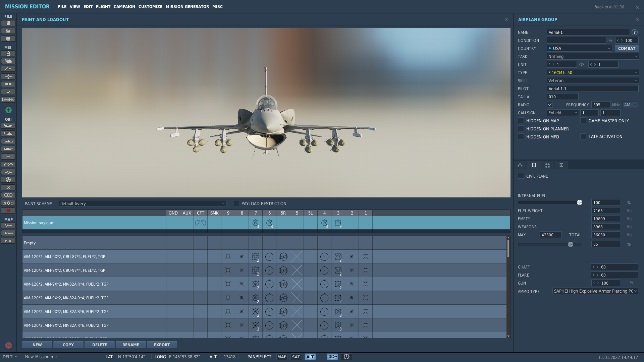This screenshot has width=644, height=362.
Task: Open the DFLT dropdown in status bar
Action: (10, 357)
